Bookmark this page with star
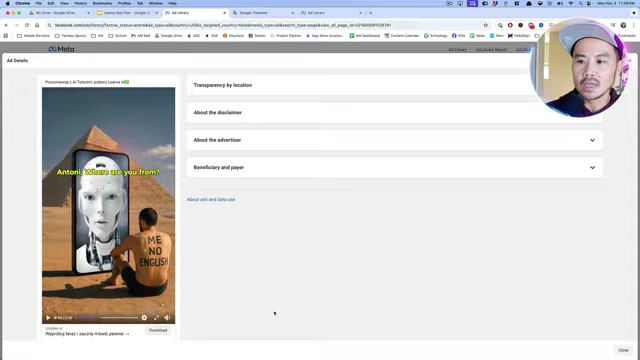640x360 pixels. (x=486, y=25)
